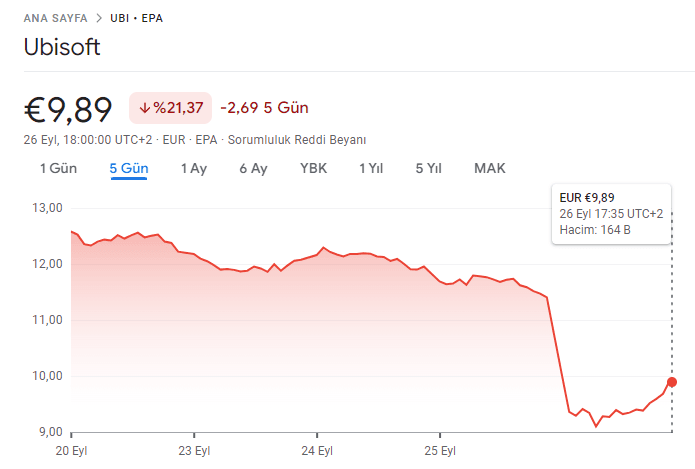Click the downward arrow icon in percentage badge
The width and height of the screenshot is (695, 469).
pos(145,108)
